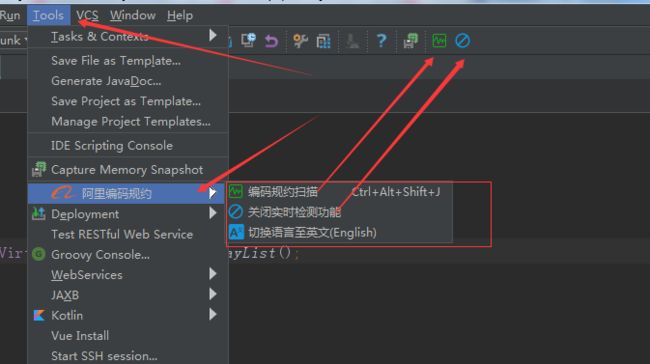
Task: Click the green icon beside 编码规约扫描
Action: (236, 191)
